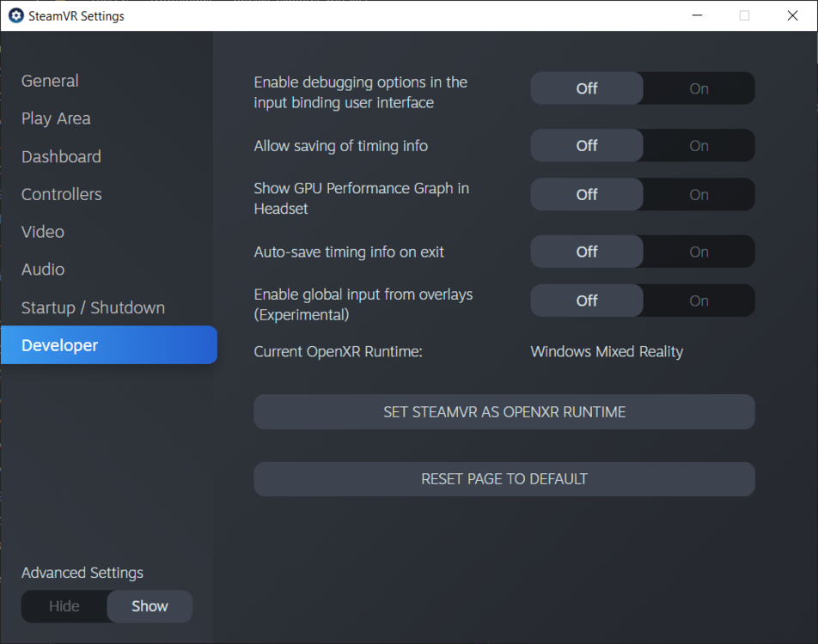Click the Windows Mixed Reality runtime text

(x=607, y=351)
